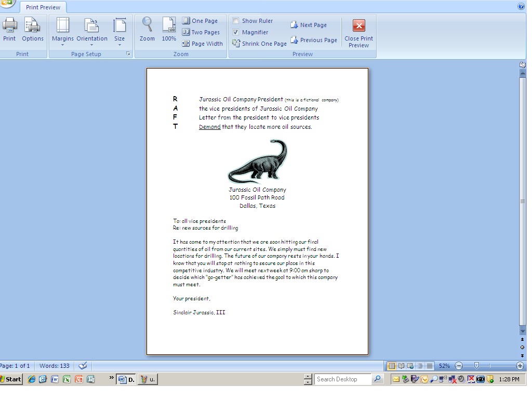532x399 pixels.
Task: Go to Previous Page
Action: [314, 40]
